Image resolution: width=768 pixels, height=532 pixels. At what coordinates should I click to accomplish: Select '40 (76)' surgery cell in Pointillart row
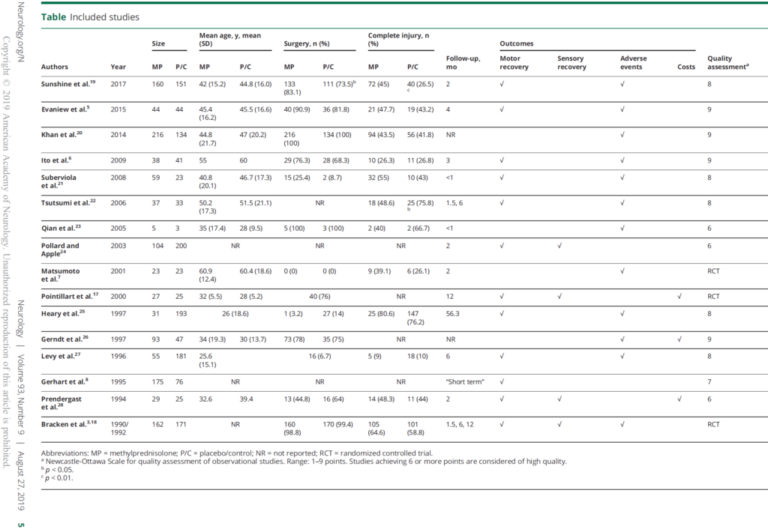click(319, 297)
